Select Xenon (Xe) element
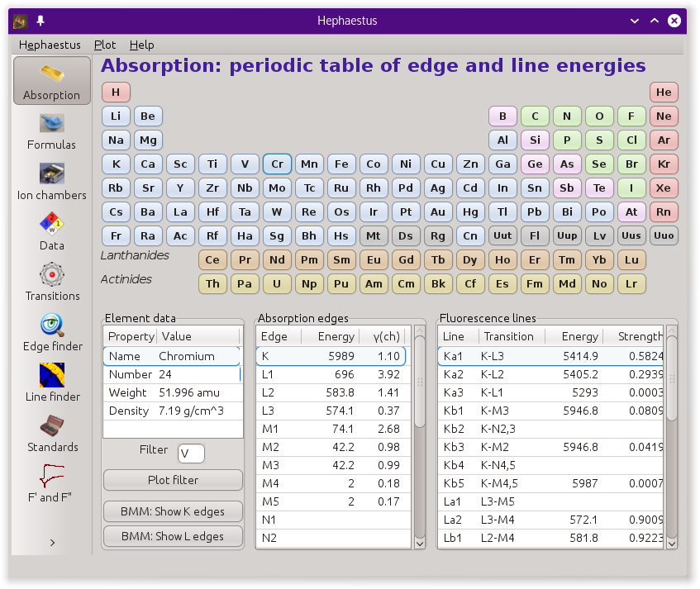 point(664,188)
